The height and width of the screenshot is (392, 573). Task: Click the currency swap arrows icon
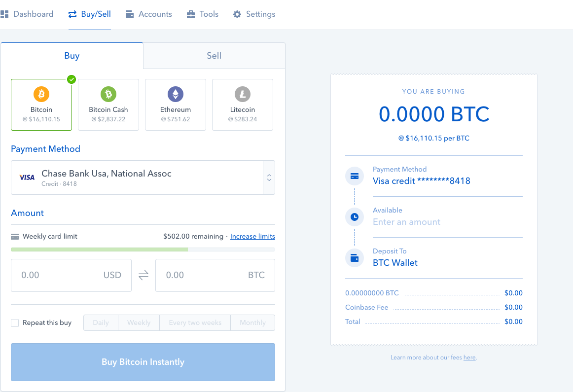coord(143,275)
